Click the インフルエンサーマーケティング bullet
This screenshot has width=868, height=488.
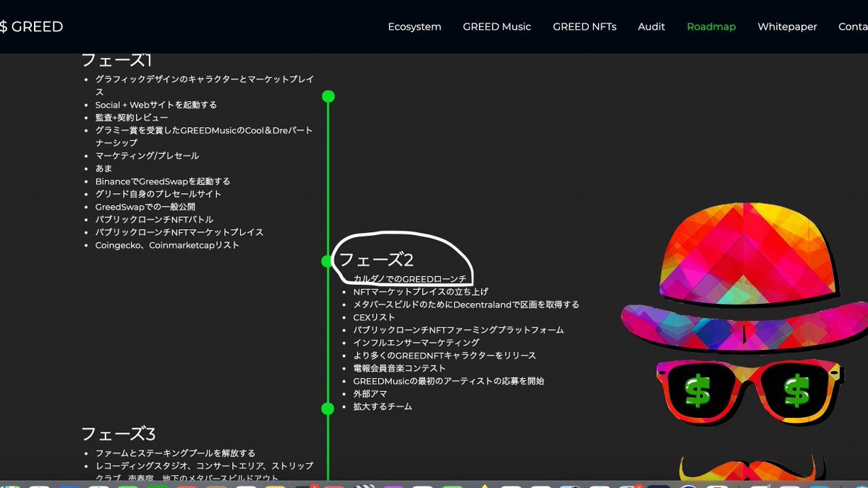(416, 343)
